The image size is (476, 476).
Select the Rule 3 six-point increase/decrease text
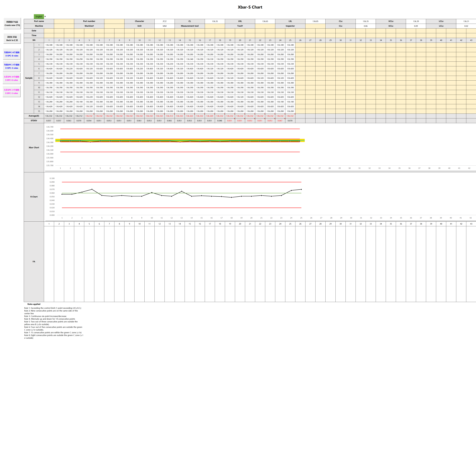[45, 316]
